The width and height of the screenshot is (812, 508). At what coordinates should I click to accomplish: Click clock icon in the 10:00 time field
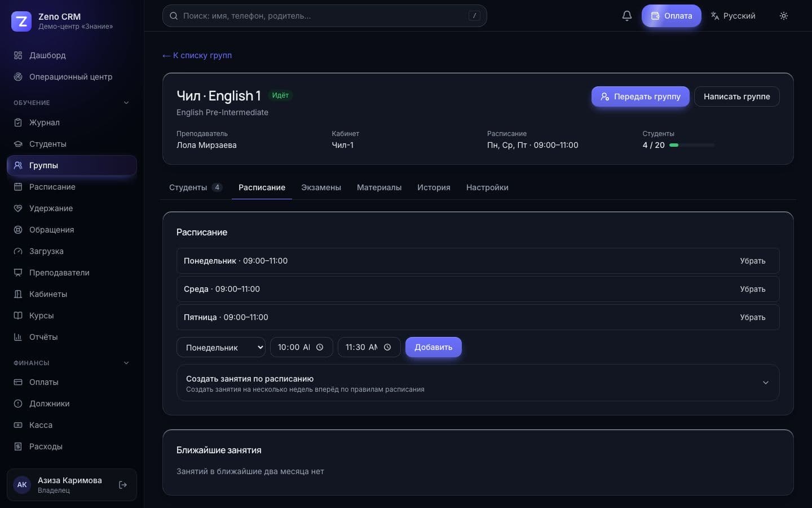point(320,347)
